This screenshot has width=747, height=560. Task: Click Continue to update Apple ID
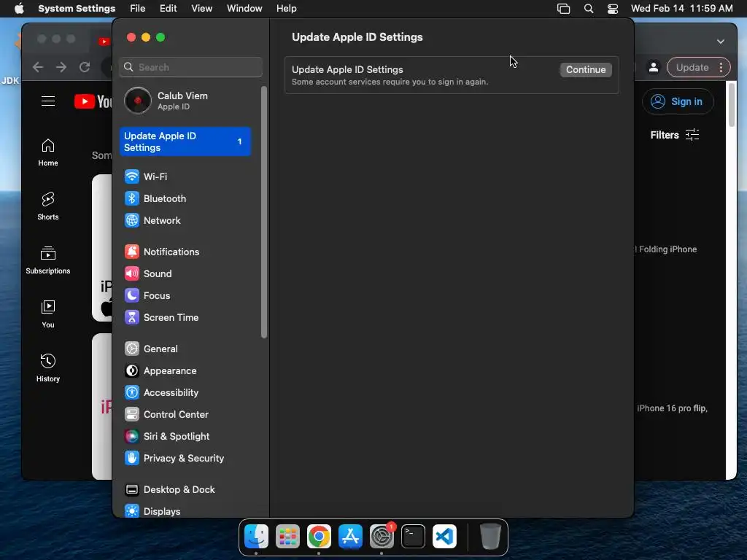click(x=586, y=69)
